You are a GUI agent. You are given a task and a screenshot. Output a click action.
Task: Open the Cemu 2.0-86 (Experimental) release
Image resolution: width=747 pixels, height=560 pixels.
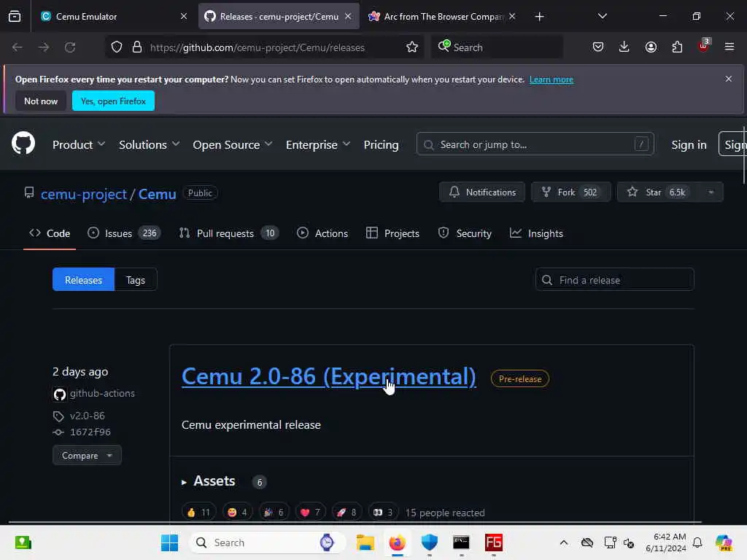329,377
